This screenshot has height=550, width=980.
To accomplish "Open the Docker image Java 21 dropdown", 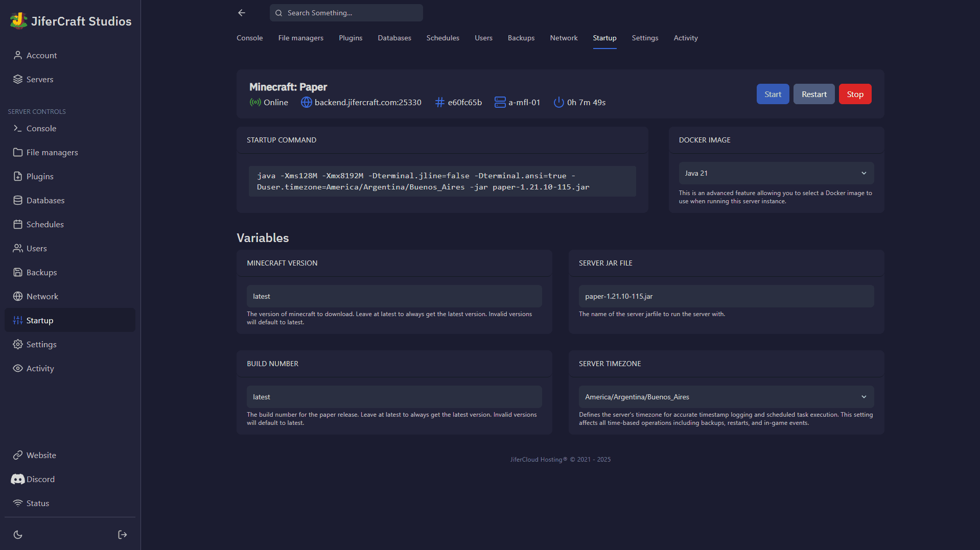I will 776,173.
